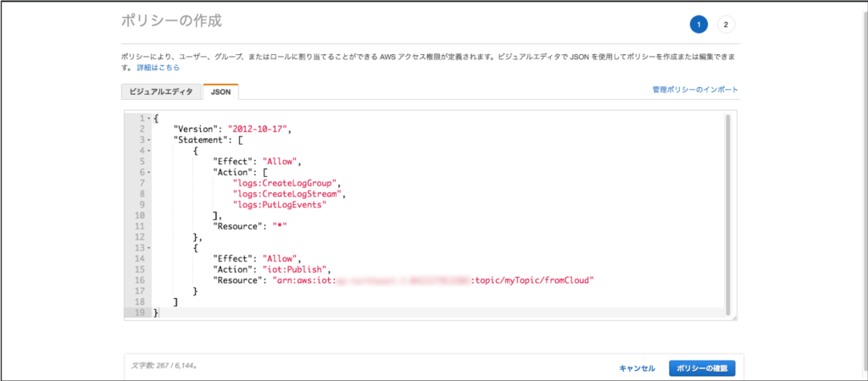Click the step 1 circle indicator
The image size is (868, 381).
[698, 25]
